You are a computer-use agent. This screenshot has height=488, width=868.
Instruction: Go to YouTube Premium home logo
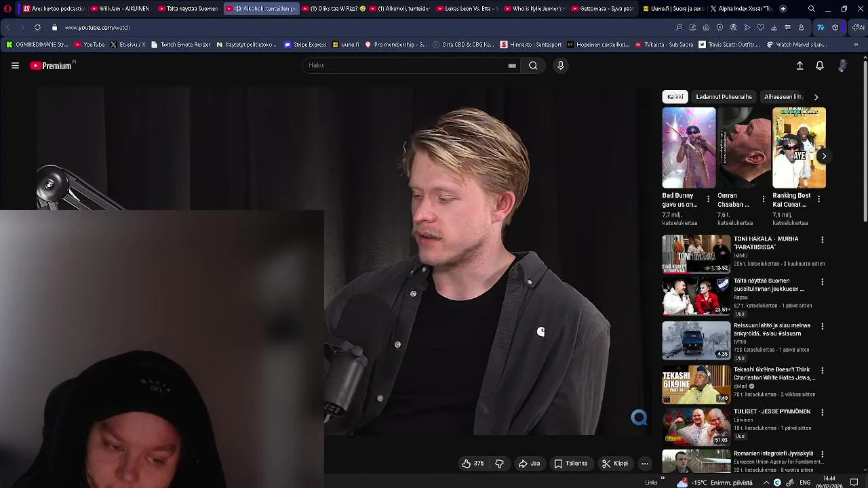click(x=52, y=66)
